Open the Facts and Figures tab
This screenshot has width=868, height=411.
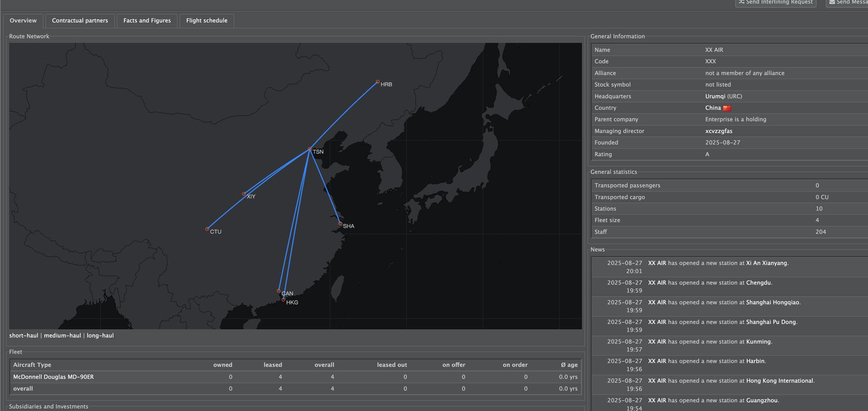[x=147, y=21]
